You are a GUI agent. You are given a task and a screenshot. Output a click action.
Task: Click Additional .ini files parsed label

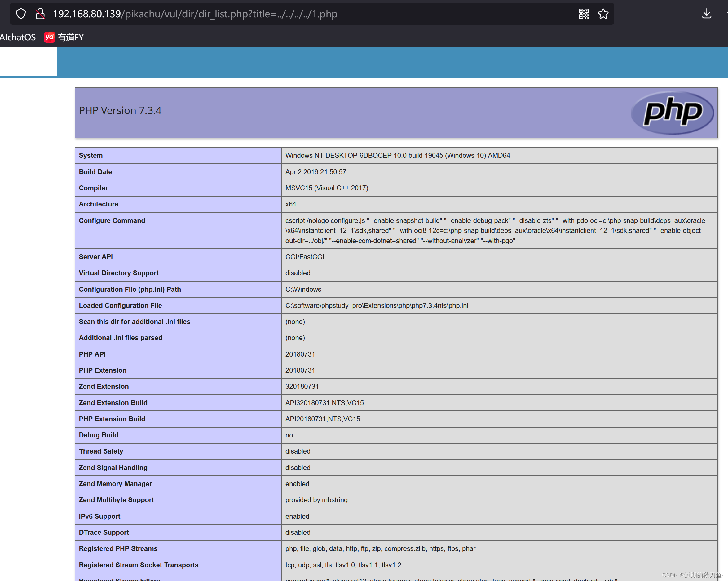[121, 338]
